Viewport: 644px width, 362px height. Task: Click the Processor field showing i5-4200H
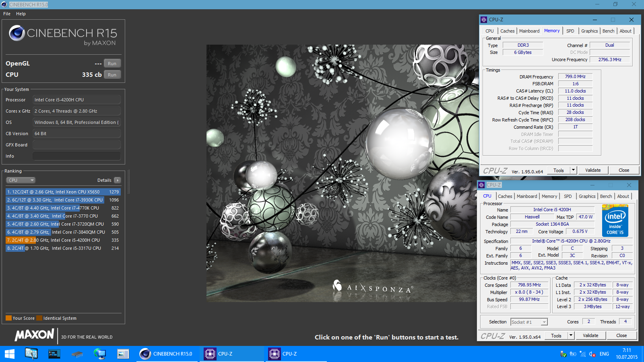point(76,100)
